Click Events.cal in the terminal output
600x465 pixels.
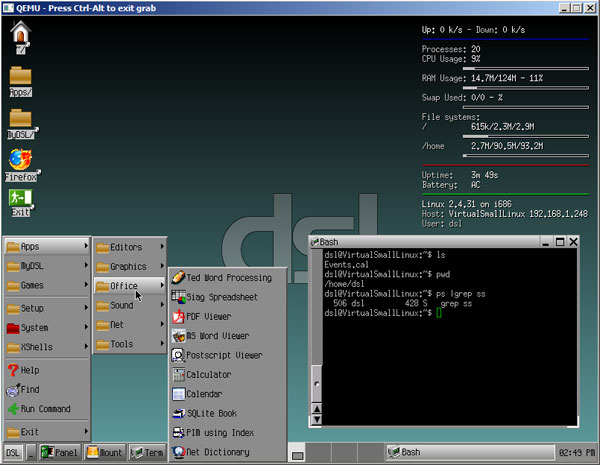346,264
